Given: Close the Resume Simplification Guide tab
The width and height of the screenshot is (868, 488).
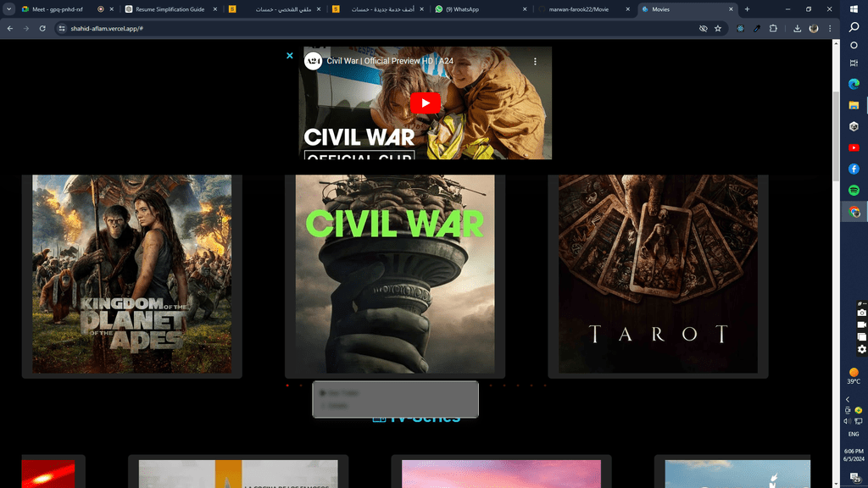Looking at the screenshot, I should [214, 9].
